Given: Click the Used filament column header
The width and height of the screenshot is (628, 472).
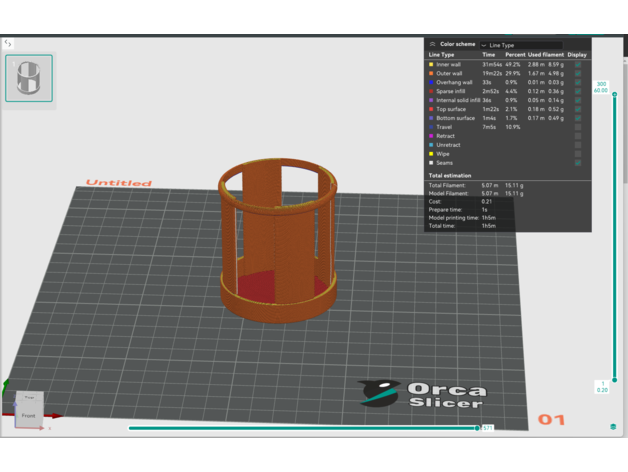Looking at the screenshot, I should click(546, 55).
